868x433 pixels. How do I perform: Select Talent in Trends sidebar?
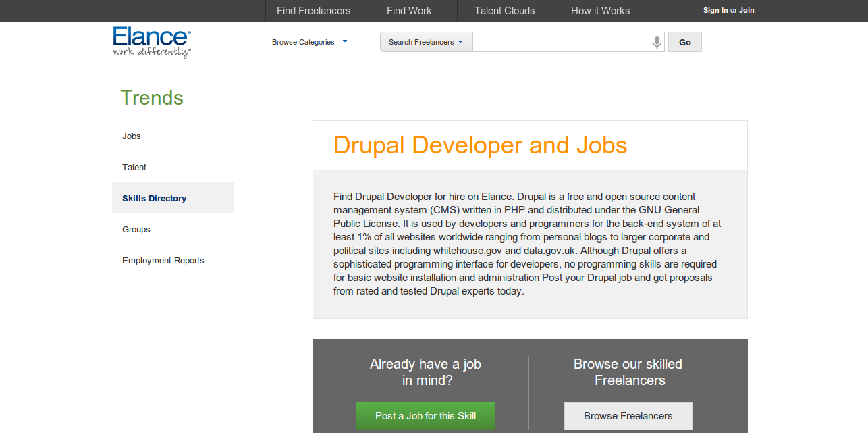point(173,167)
